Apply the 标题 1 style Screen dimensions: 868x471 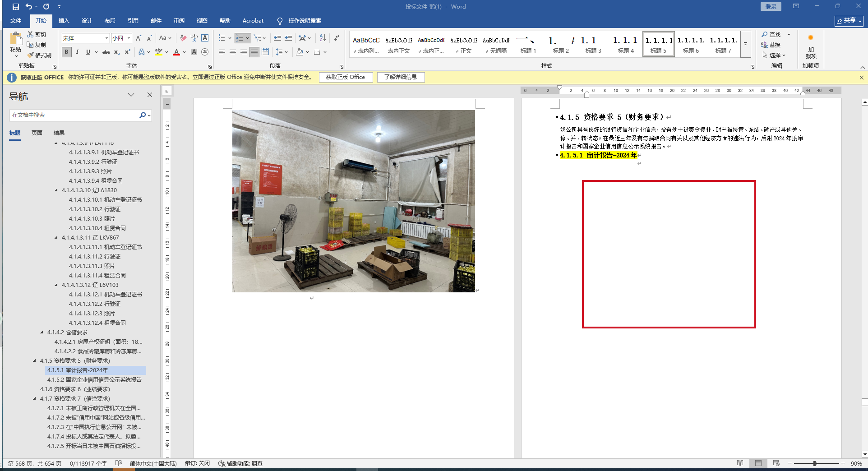(528, 44)
